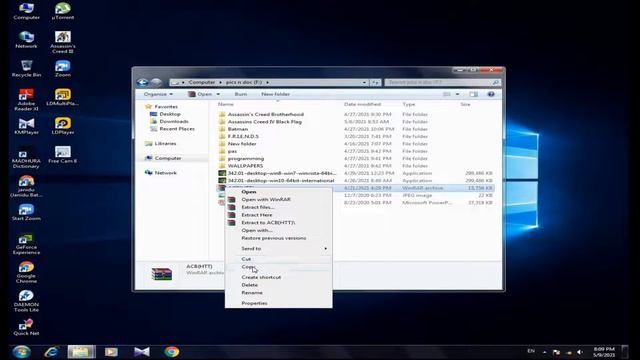Open the Recycle Bin
This screenshot has height=360, width=640.
(27, 68)
